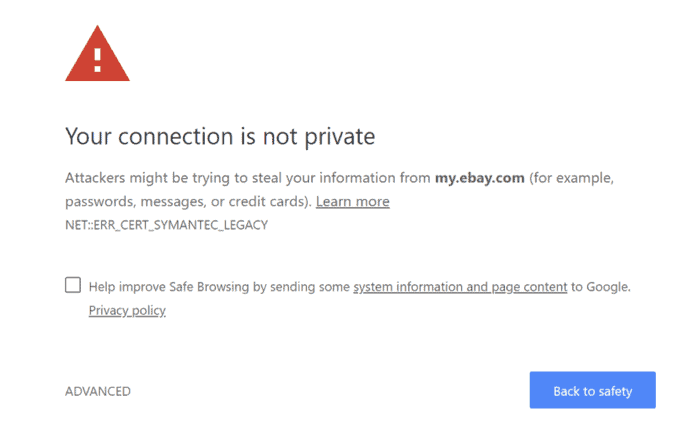Open the Learn more link

tap(352, 202)
